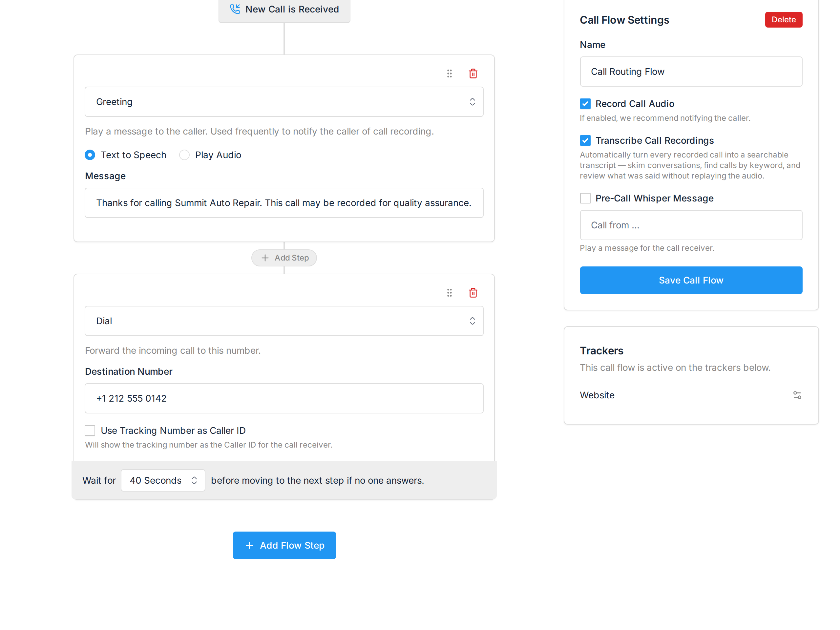
Task: Click the drag handle on the Dial step
Action: coord(449,292)
